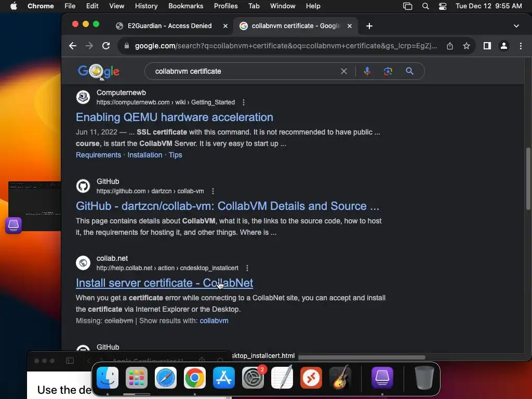Show results with collabvm
This screenshot has width=532, height=399.
pos(214,321)
